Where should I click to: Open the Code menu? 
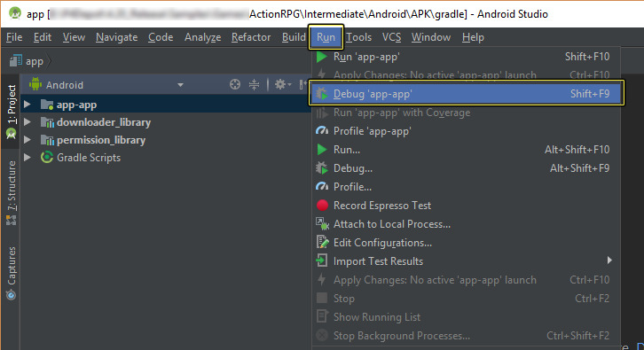coord(161,37)
